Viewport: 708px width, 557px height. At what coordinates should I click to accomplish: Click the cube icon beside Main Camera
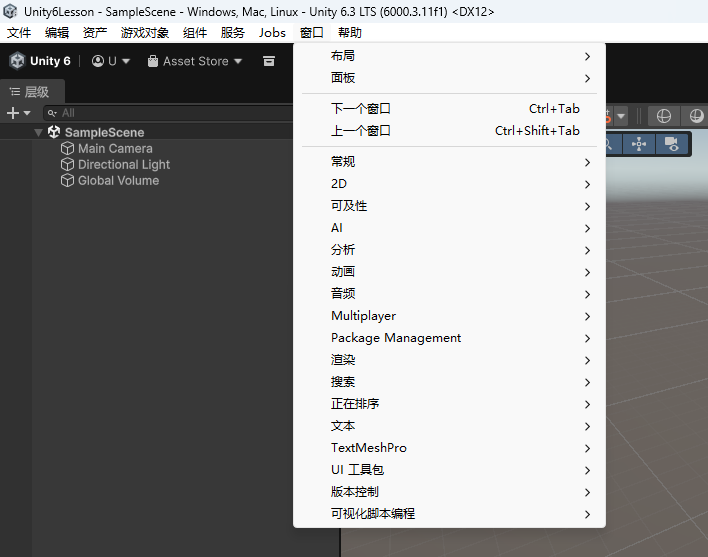pyautogui.click(x=67, y=149)
